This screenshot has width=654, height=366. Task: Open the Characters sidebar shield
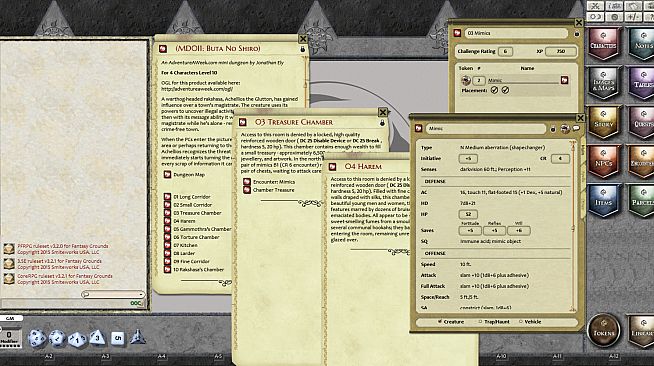click(x=603, y=44)
